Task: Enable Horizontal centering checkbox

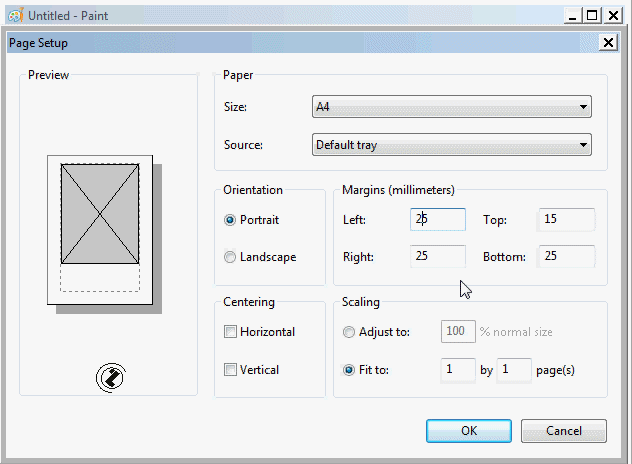Action: pos(231,332)
